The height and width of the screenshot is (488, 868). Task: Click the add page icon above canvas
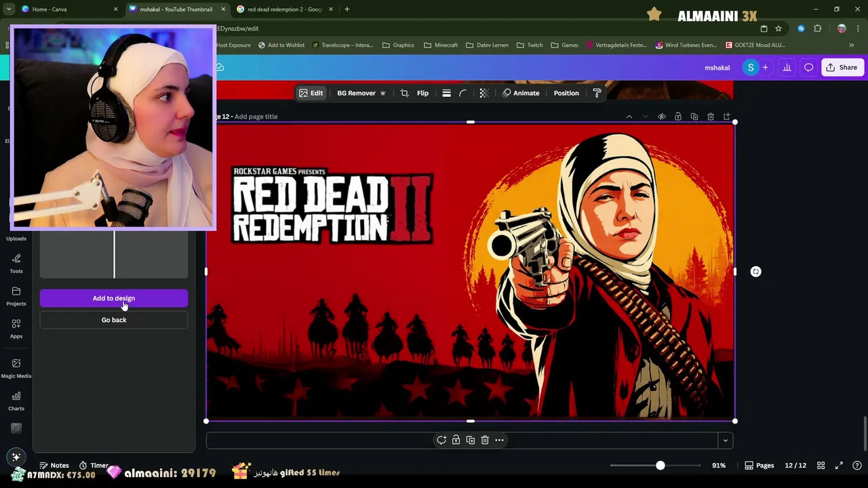click(727, 117)
